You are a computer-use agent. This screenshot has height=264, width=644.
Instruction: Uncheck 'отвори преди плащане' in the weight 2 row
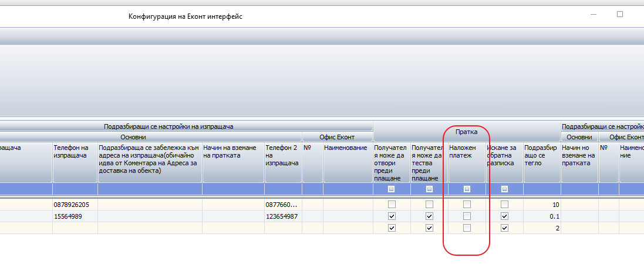[392, 228]
